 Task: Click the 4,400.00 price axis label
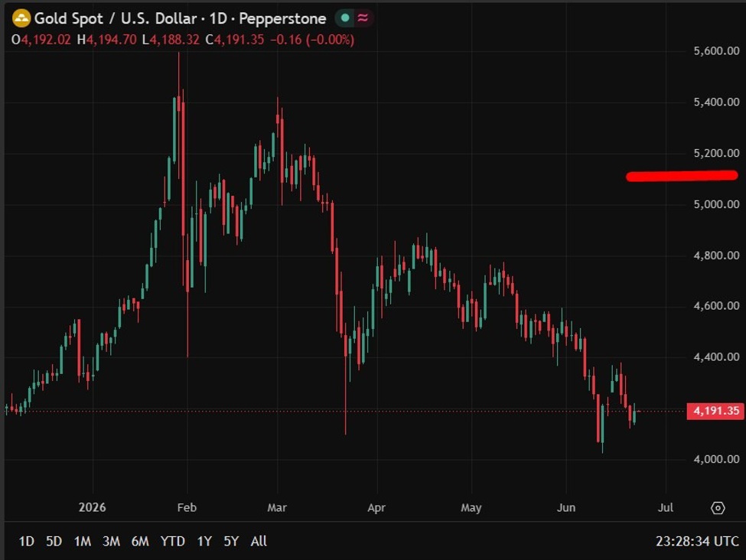pyautogui.click(x=716, y=357)
